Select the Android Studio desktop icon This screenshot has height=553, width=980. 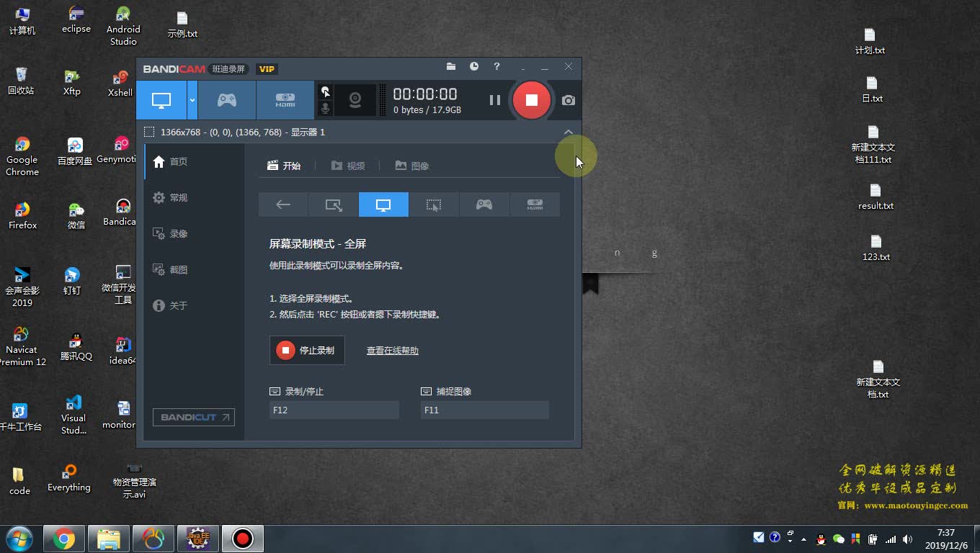(x=123, y=25)
